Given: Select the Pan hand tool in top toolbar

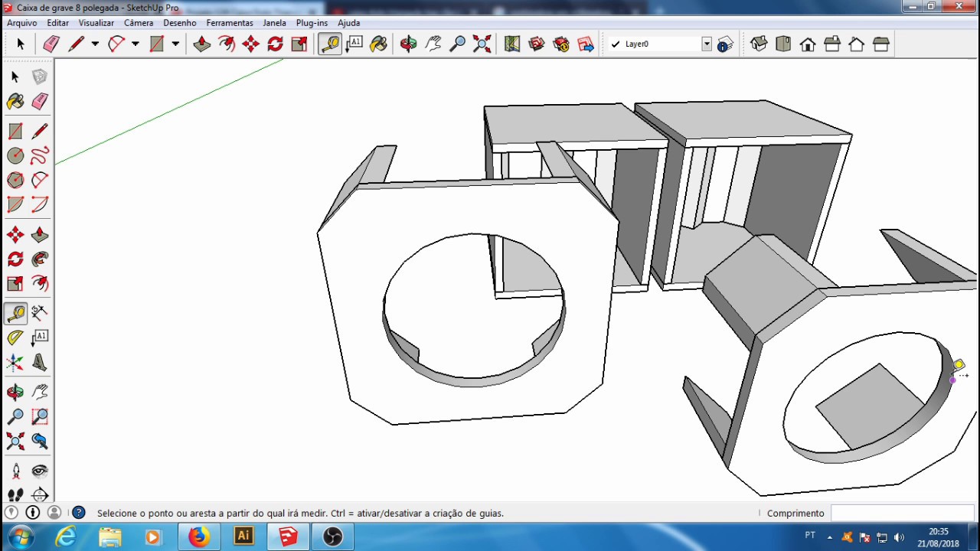Looking at the screenshot, I should point(433,44).
